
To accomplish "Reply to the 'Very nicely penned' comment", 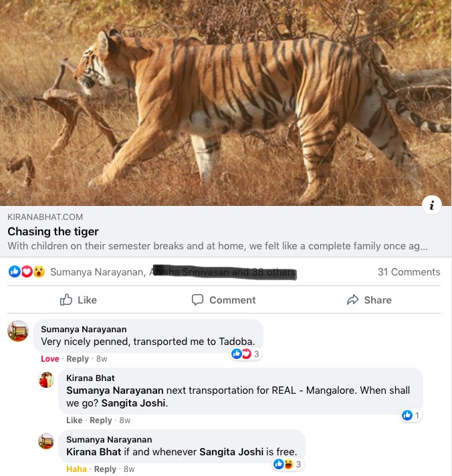I will pos(78,359).
